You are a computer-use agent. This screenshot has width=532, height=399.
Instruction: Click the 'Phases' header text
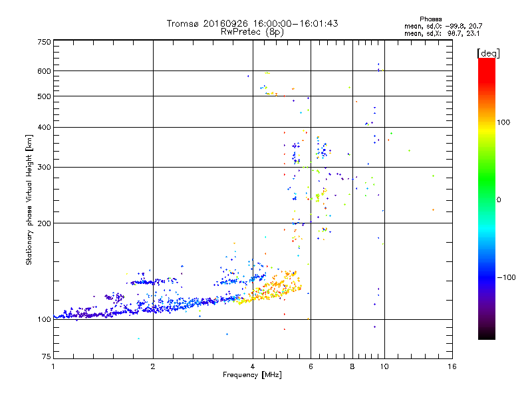click(430, 19)
